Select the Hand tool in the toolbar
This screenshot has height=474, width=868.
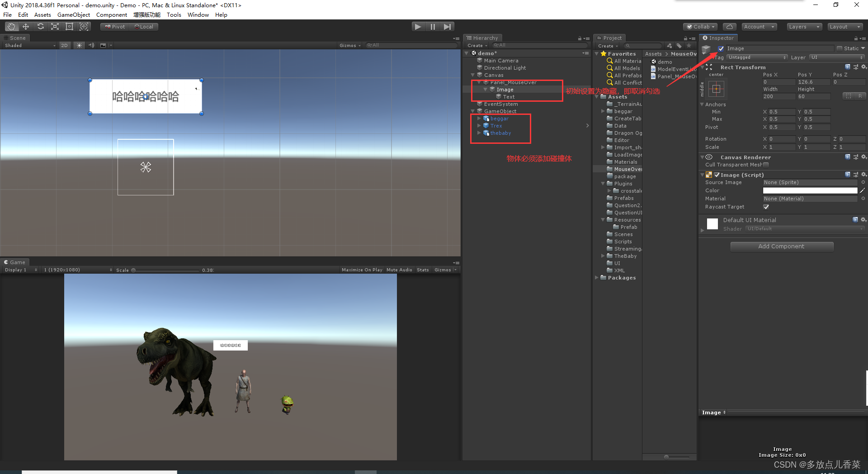(11, 27)
